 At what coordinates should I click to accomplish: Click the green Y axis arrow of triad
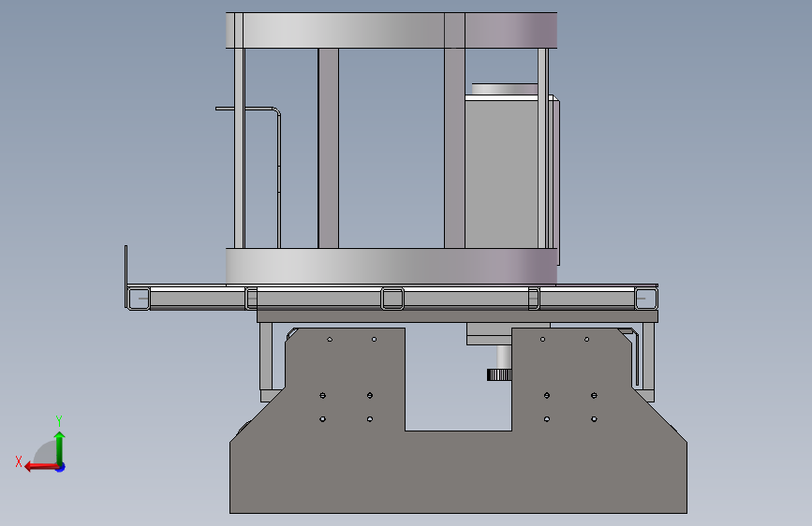[x=60, y=447]
